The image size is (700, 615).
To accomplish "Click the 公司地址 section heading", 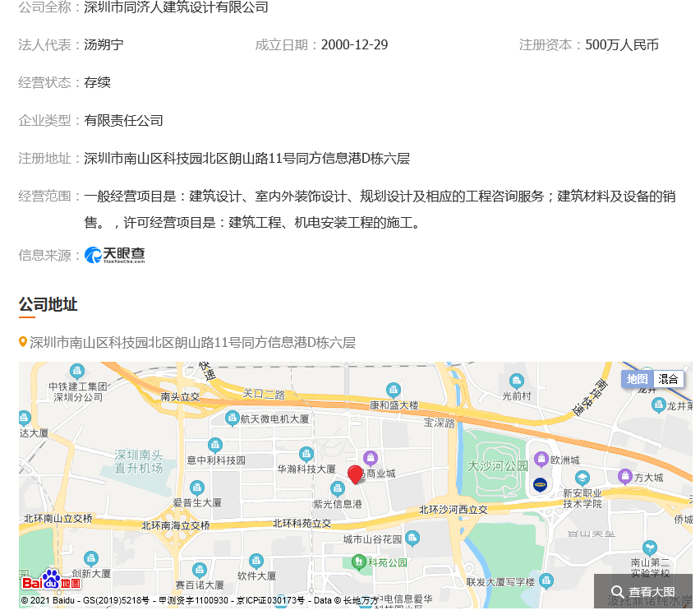I will tap(48, 304).
